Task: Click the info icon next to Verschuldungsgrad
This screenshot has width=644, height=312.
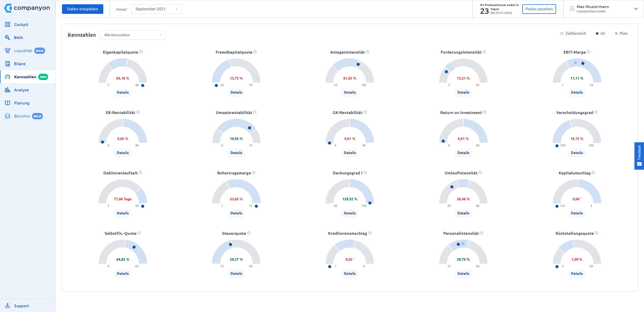Action: click(596, 112)
